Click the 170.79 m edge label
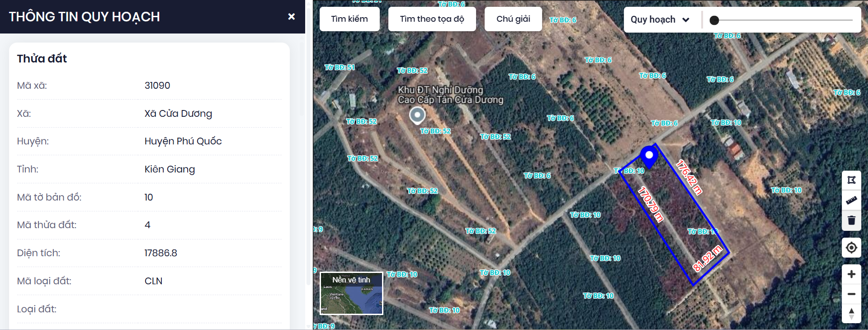 coord(651,204)
